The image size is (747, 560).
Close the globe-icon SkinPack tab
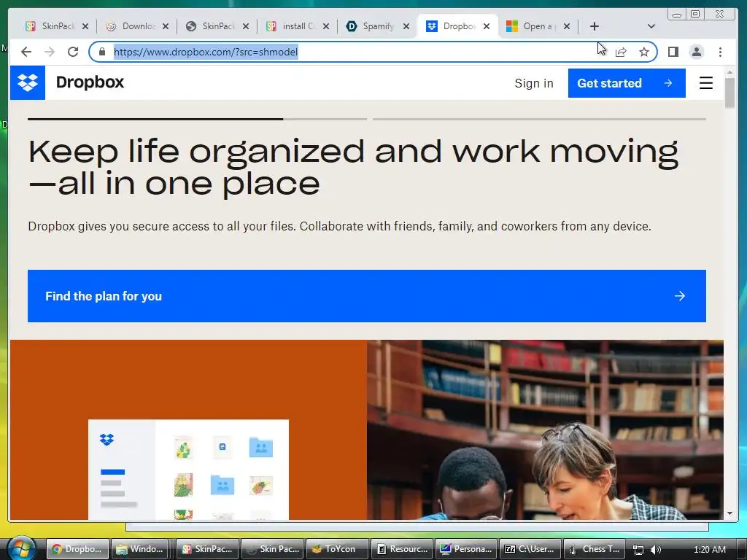pyautogui.click(x=245, y=27)
